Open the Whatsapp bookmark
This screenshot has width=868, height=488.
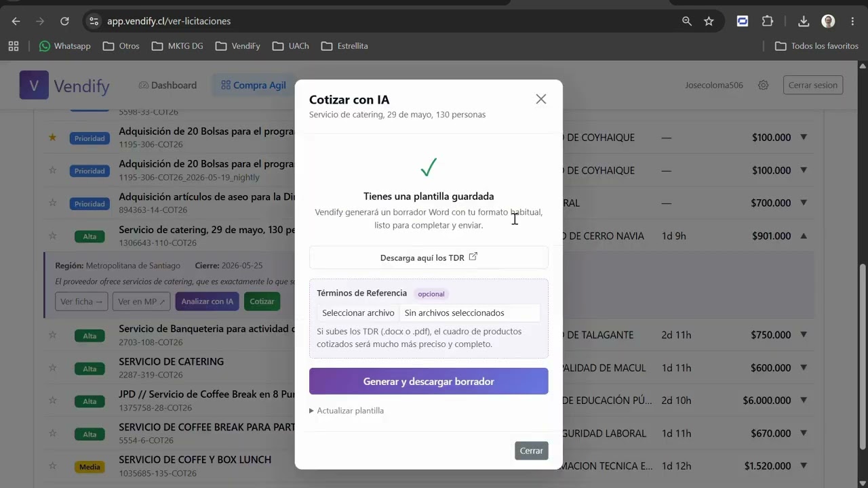pyautogui.click(x=65, y=46)
